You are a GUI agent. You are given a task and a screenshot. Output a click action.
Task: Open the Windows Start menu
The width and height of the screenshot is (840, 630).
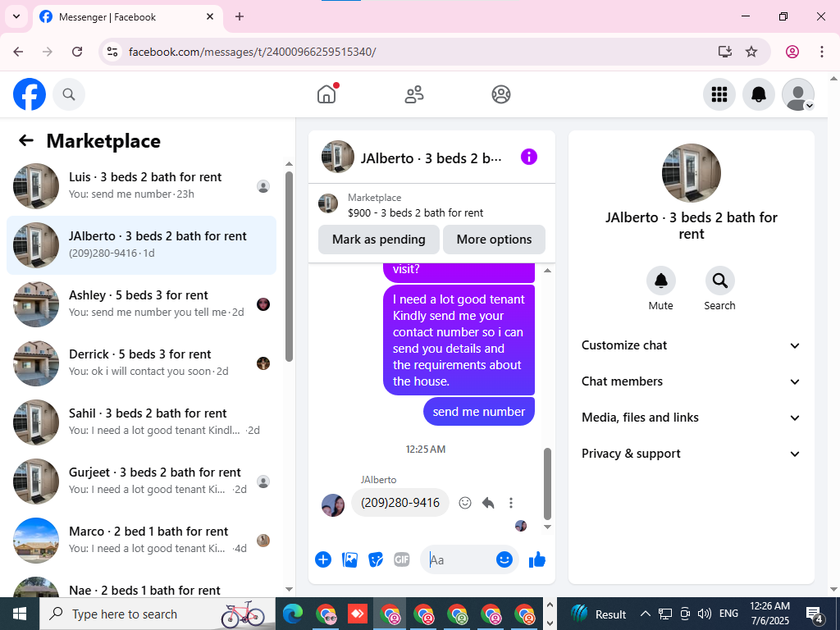coord(20,614)
